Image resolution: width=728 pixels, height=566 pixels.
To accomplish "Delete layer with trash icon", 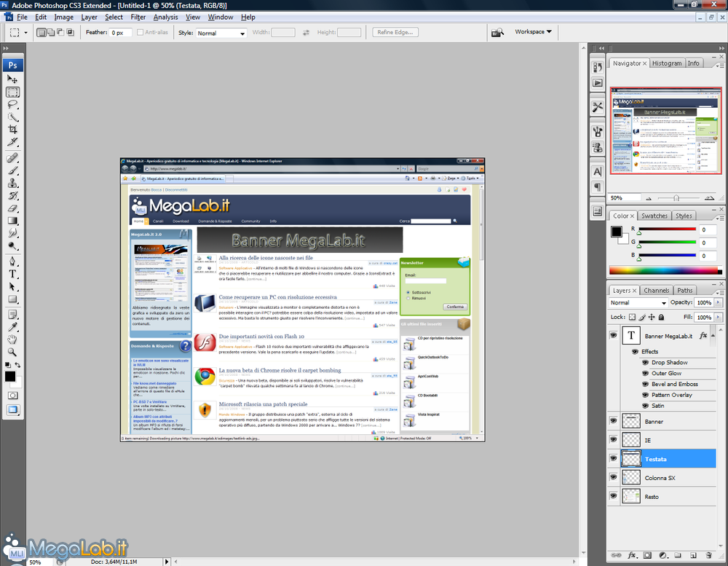I will [x=708, y=555].
